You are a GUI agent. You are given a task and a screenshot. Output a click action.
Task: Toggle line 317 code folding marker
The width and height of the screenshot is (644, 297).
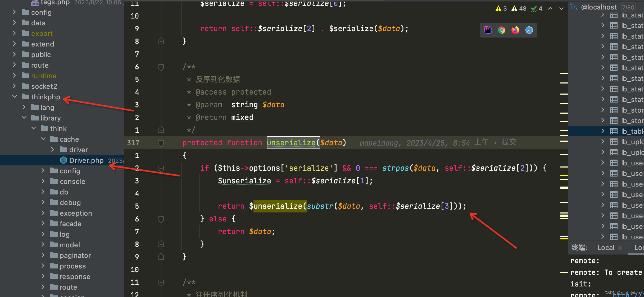pyautogui.click(x=161, y=142)
